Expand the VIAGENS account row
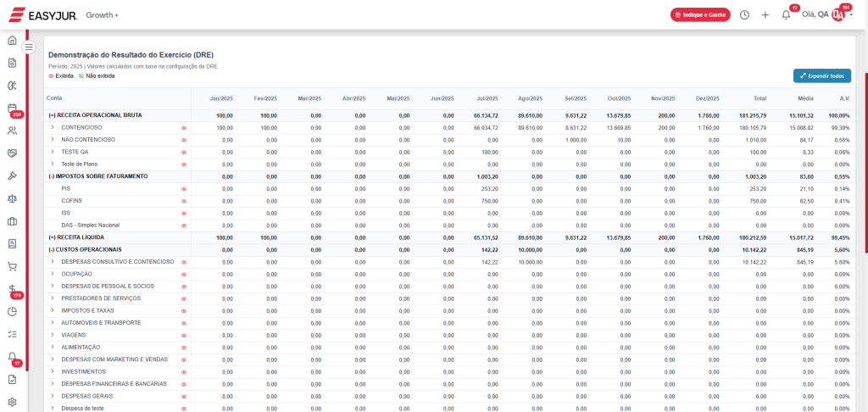 point(52,335)
